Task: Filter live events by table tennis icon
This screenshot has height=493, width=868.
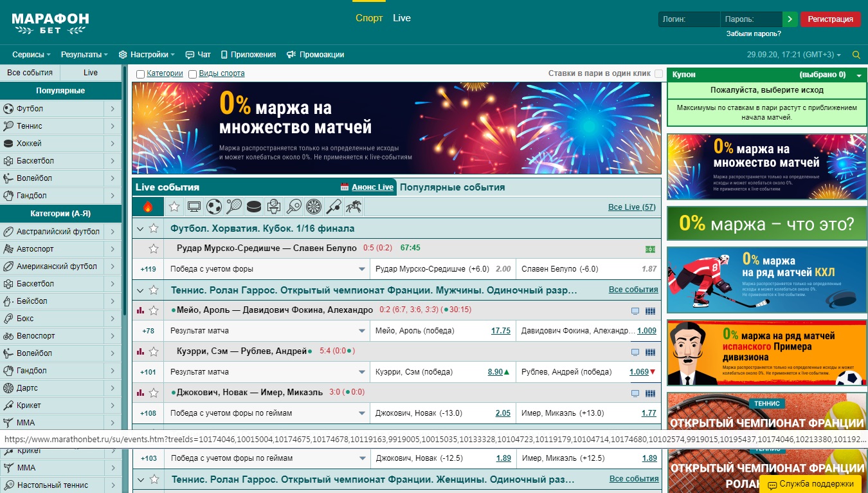Action: point(294,207)
